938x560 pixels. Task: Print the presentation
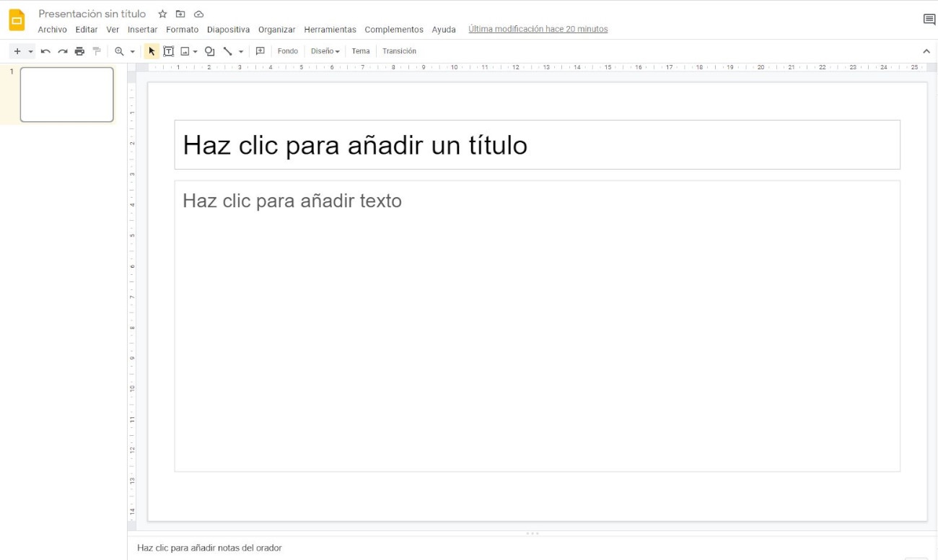point(79,51)
